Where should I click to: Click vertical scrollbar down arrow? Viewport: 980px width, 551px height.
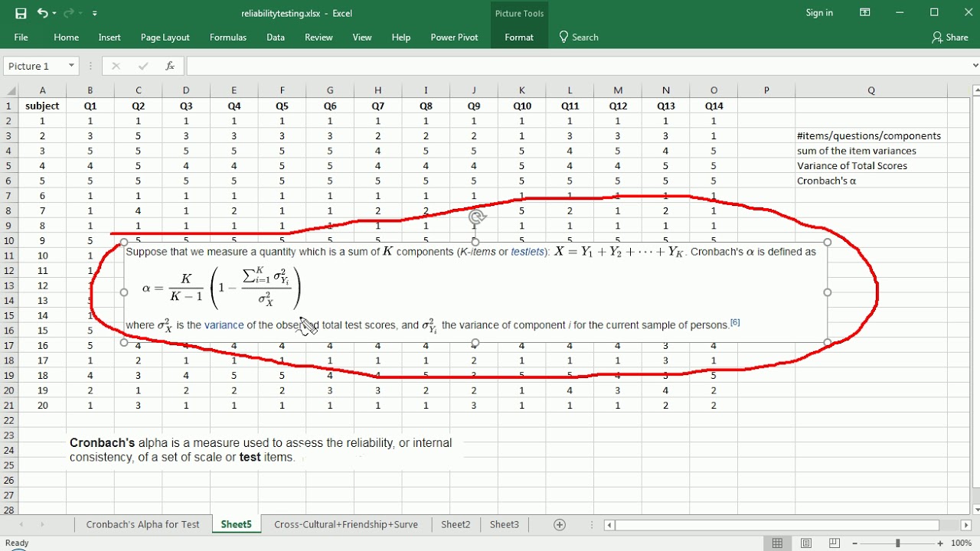[975, 510]
